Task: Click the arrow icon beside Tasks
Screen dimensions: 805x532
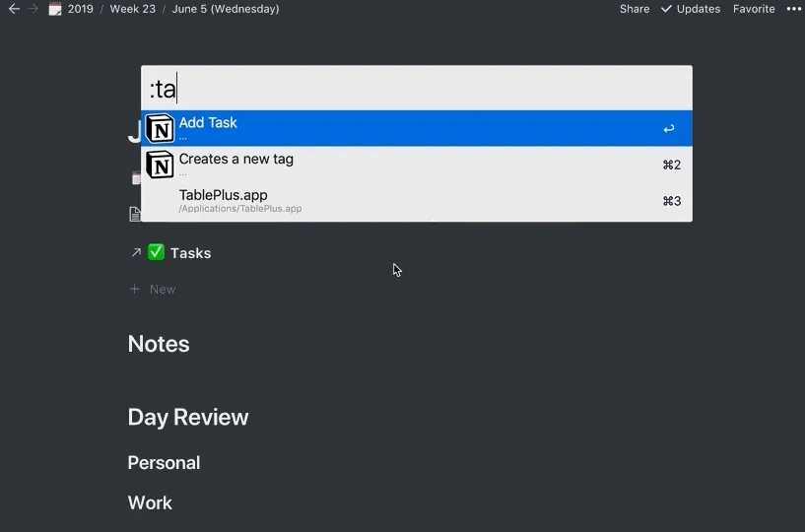Action: click(136, 252)
